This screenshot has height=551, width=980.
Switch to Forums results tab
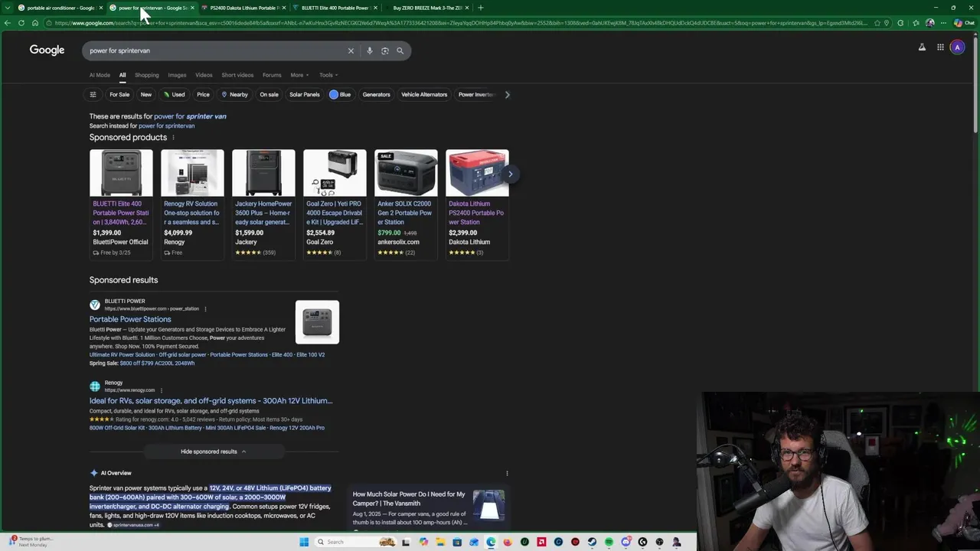272,75
